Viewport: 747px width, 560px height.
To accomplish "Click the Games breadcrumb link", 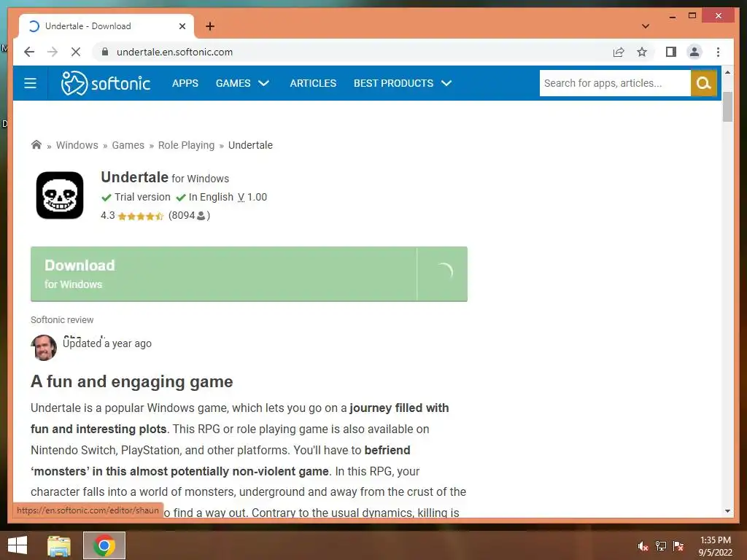I will click(128, 145).
